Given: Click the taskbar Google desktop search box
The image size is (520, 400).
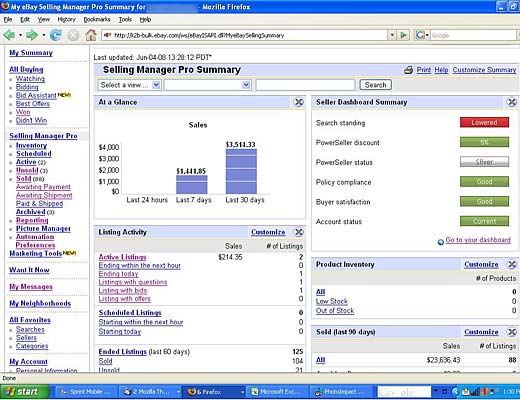Looking at the screenshot, I should click(x=404, y=392).
